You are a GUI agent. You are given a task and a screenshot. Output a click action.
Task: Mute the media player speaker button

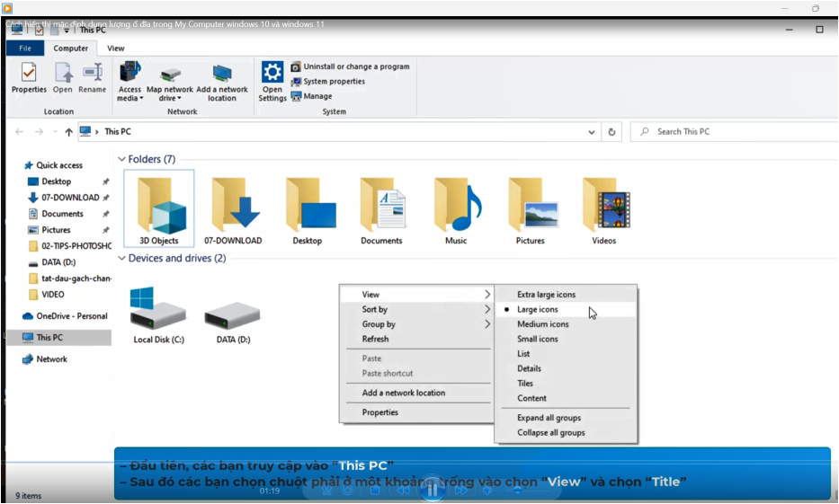click(x=486, y=491)
